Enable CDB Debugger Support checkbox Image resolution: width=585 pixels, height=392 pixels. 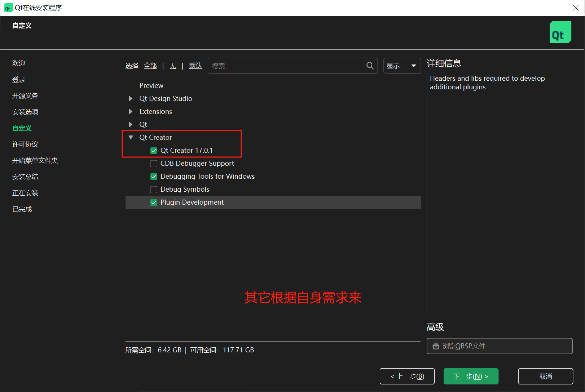[154, 164]
